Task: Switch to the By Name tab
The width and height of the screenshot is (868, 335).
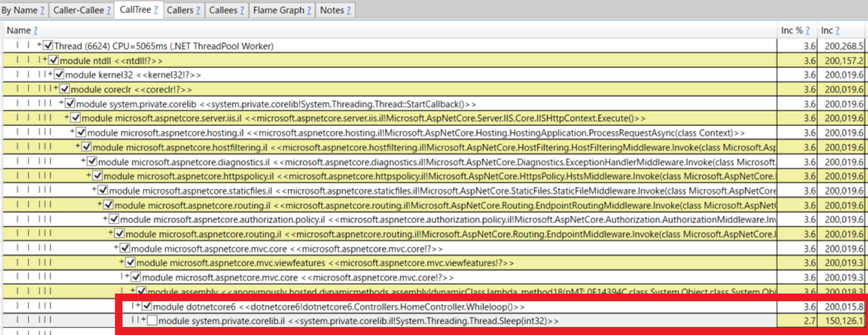Action: (19, 10)
